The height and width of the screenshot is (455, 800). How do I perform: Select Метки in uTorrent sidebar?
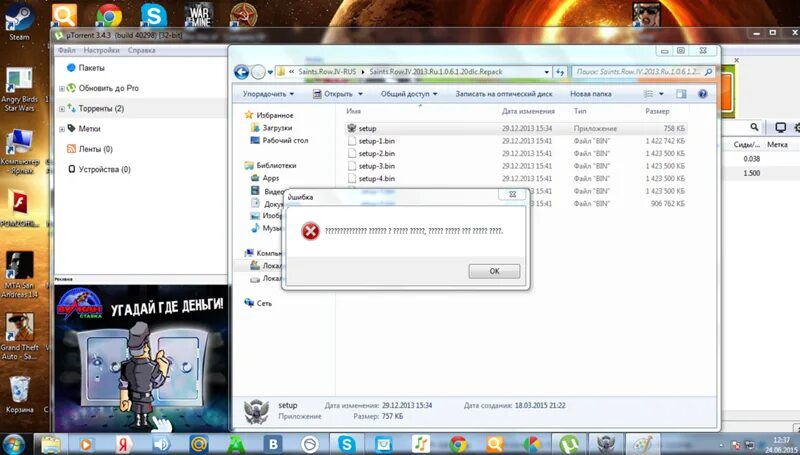89,129
